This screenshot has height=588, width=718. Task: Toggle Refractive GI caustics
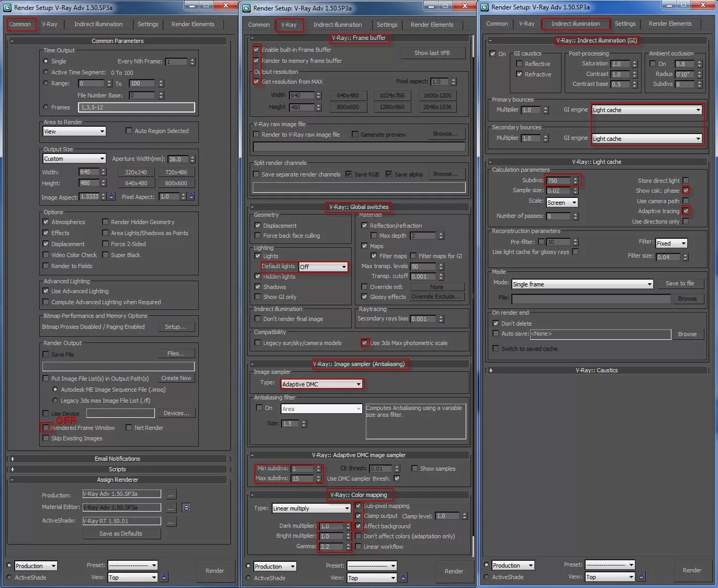point(519,74)
